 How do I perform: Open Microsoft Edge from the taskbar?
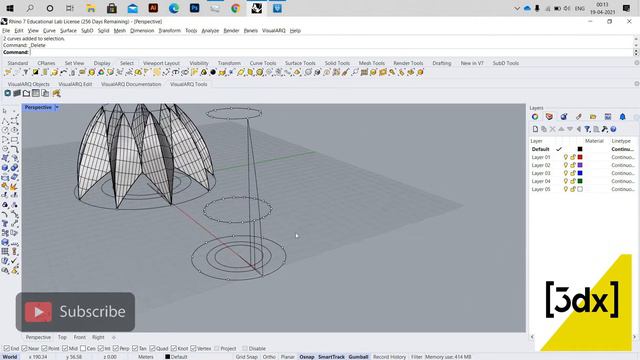pyautogui.click(x=174, y=8)
